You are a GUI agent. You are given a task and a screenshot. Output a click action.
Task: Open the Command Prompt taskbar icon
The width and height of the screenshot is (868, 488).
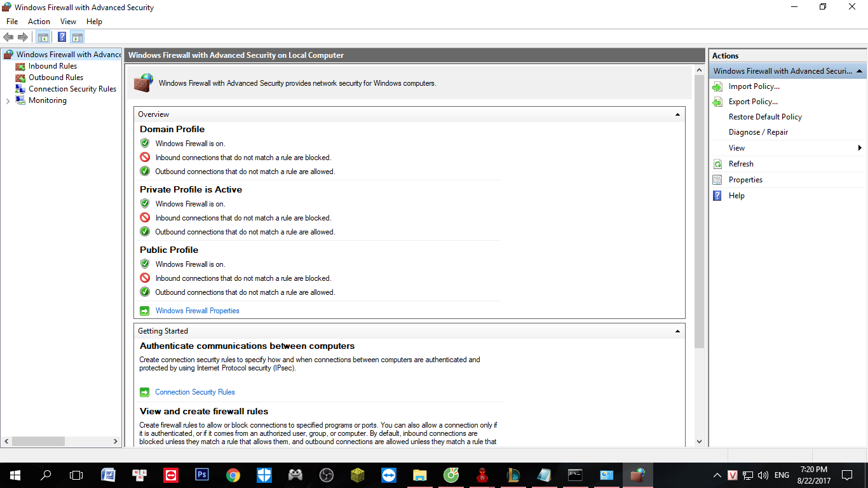[576, 475]
